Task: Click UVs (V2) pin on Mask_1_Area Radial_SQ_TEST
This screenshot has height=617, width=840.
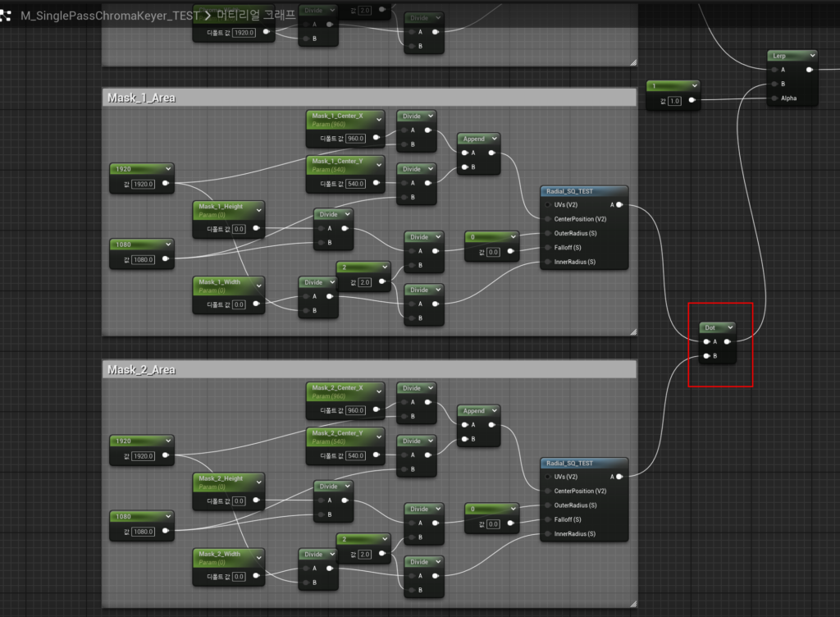Action: [x=547, y=204]
